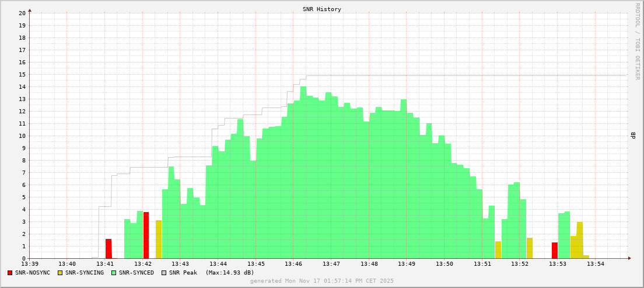This screenshot has width=644, height=288.
Task: Click the RRDTOOL / TOBI OETIKER watermark
Action: [637, 41]
